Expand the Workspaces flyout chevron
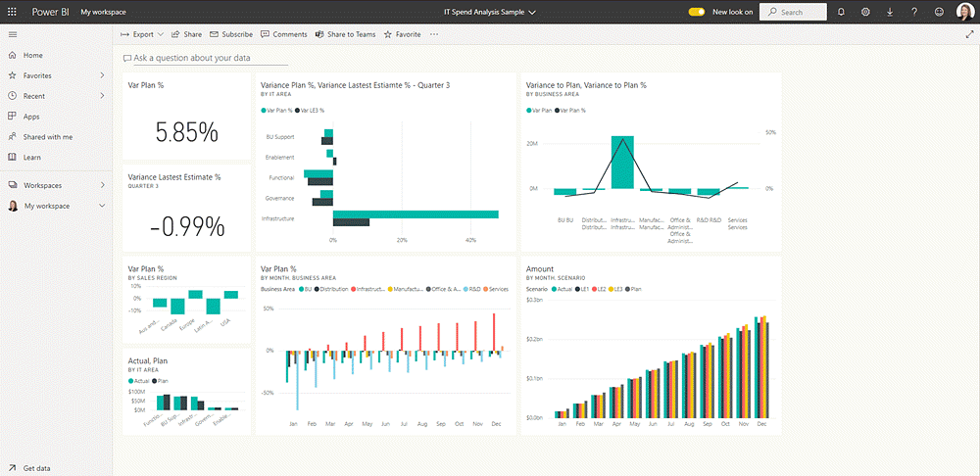980x476 pixels. [102, 185]
